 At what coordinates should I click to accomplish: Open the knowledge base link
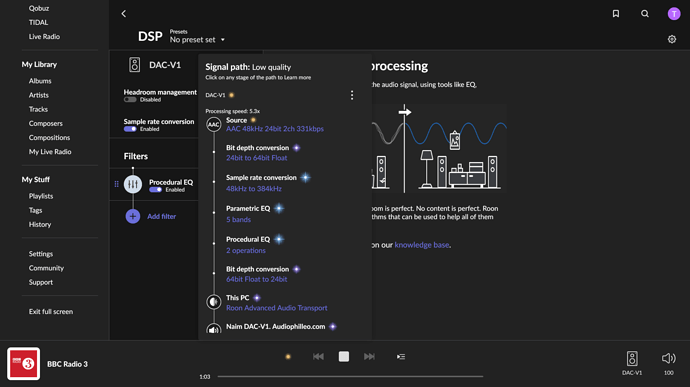422,245
